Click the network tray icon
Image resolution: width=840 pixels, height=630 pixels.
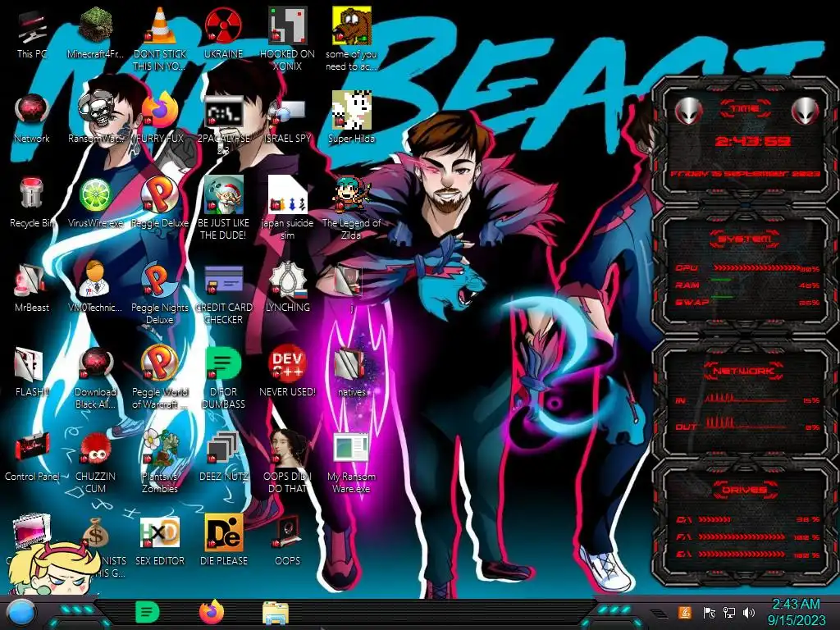pyautogui.click(x=729, y=612)
